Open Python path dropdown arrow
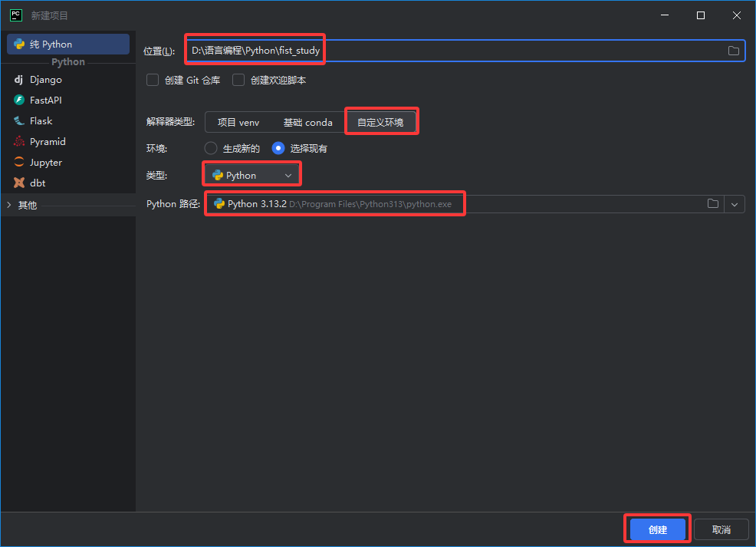This screenshot has width=756, height=547. click(735, 204)
